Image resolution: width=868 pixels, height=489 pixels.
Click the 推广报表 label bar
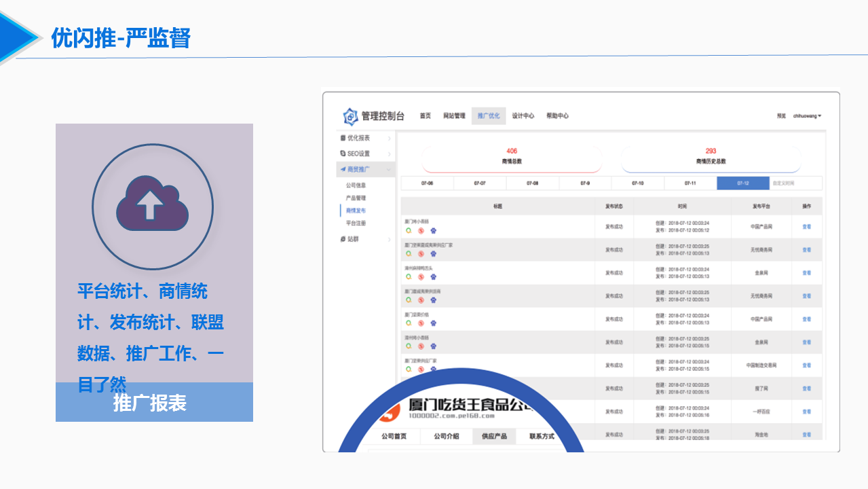(154, 402)
